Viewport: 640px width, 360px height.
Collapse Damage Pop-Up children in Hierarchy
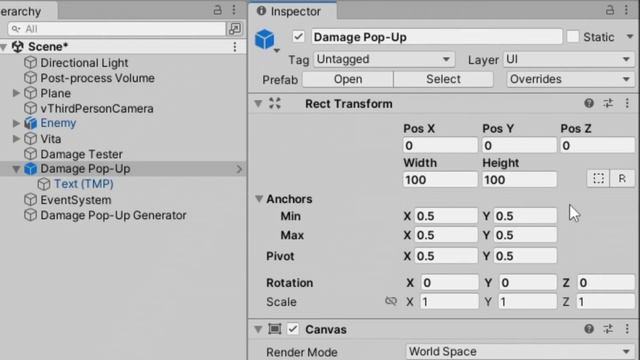click(16, 169)
